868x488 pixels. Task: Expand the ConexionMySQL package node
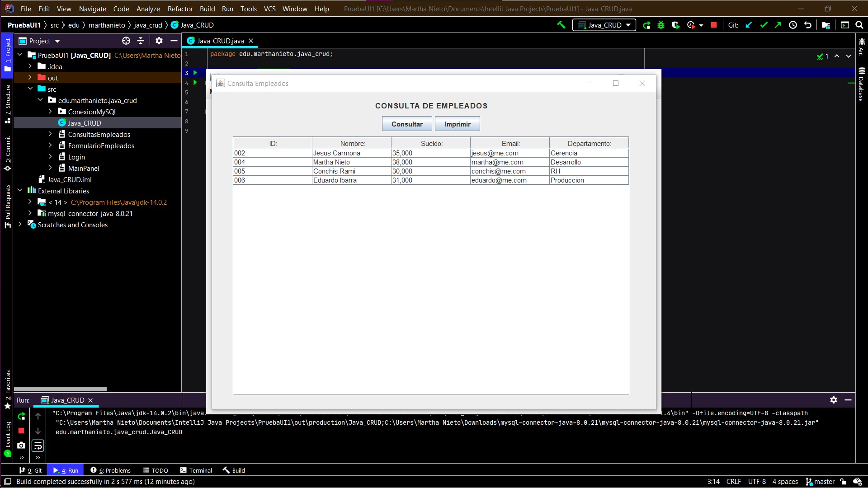(x=50, y=112)
